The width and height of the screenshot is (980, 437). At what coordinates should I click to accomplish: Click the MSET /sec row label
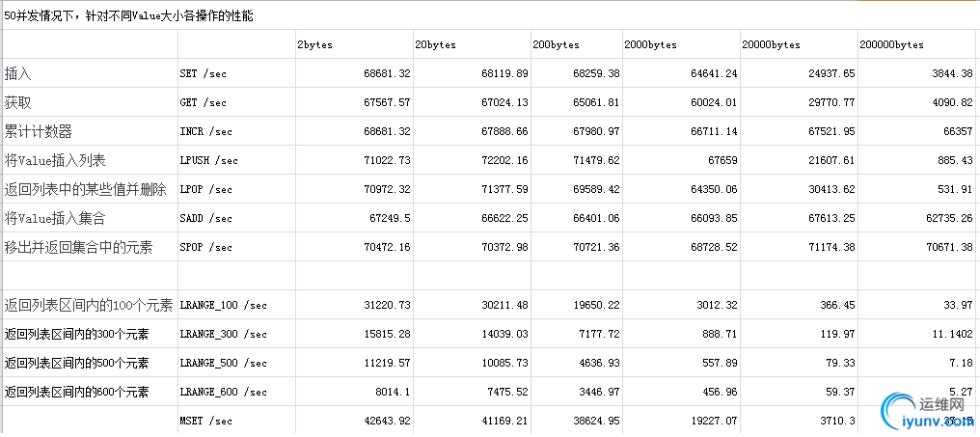pyautogui.click(x=205, y=421)
